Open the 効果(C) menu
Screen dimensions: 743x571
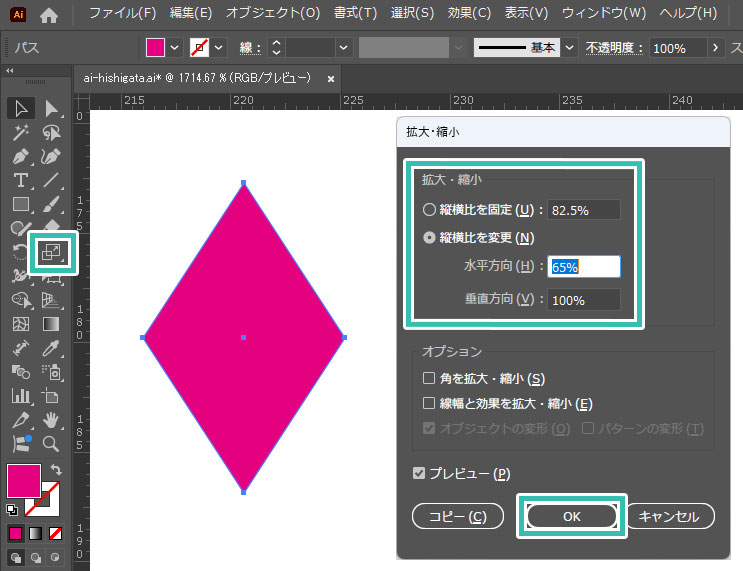[x=469, y=14]
